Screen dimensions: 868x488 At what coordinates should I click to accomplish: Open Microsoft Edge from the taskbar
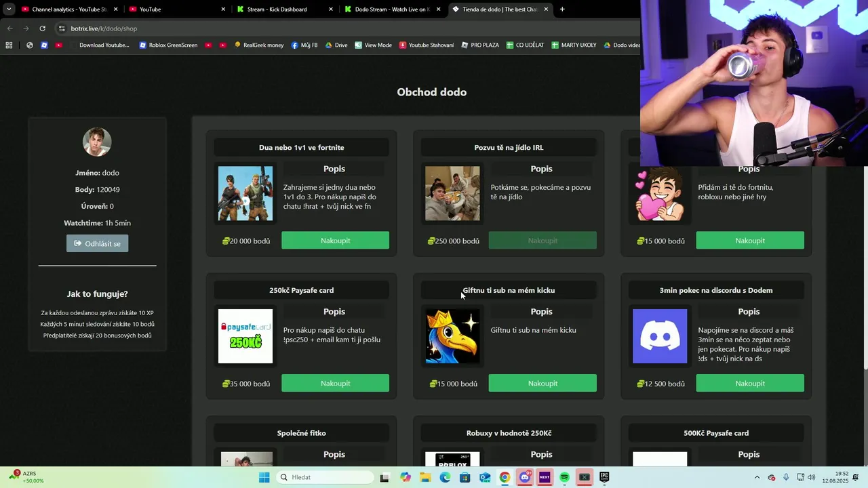[445, 477]
